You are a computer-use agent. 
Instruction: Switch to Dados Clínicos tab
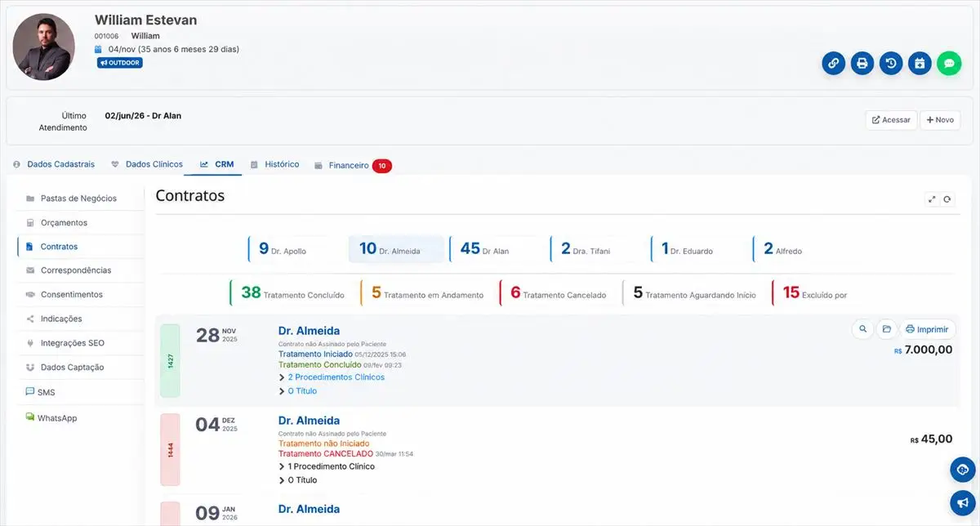pos(147,164)
